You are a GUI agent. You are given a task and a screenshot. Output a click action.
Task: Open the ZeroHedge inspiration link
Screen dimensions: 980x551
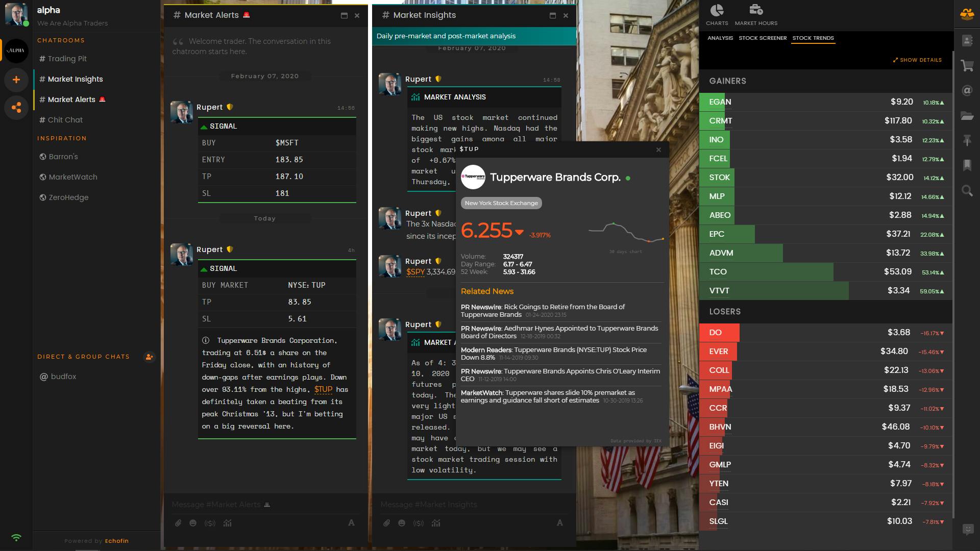pos(97,197)
